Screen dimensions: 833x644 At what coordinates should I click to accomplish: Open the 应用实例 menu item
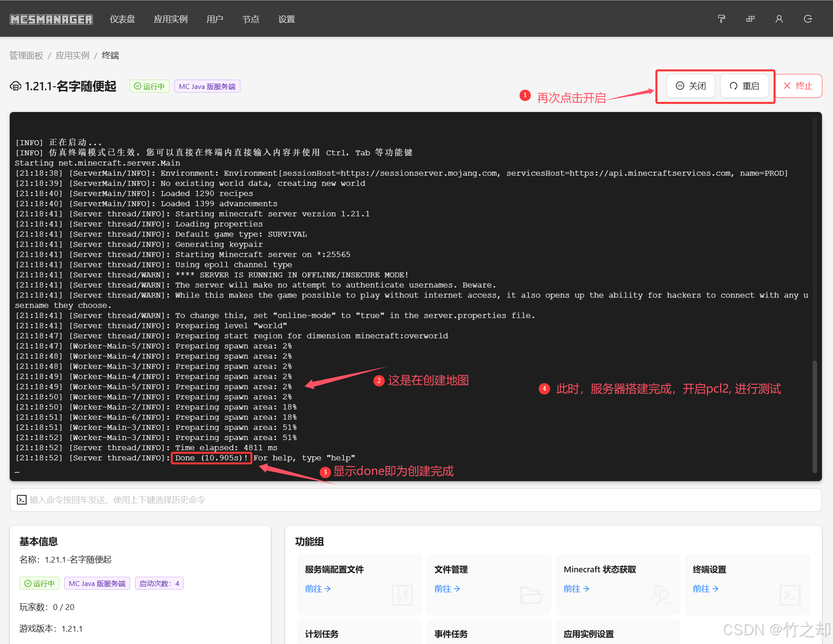click(171, 19)
